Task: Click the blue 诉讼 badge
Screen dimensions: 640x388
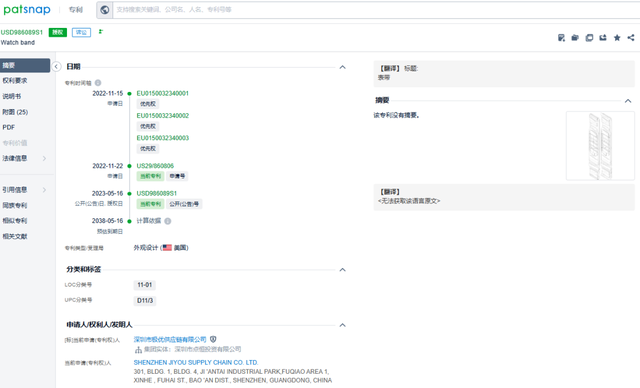Action: (x=81, y=32)
